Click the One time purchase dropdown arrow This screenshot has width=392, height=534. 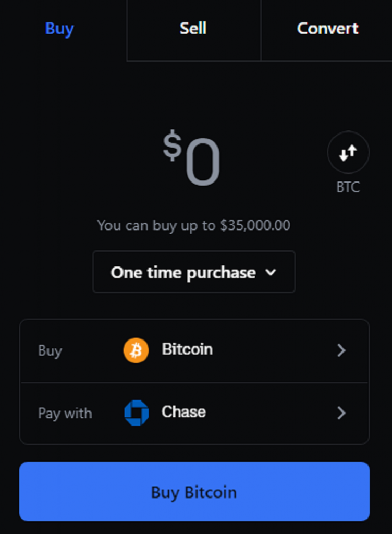point(271,272)
